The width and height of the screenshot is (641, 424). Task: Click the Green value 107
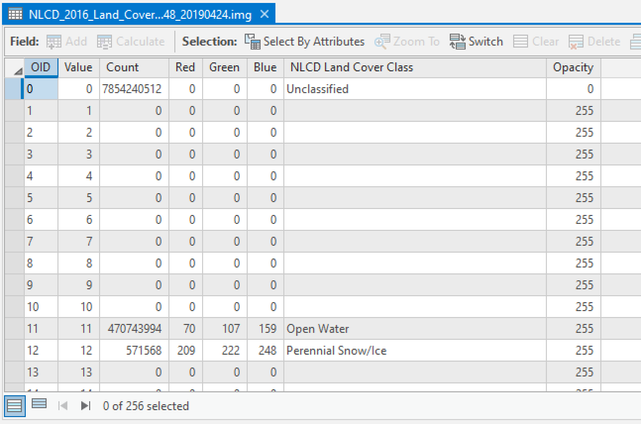pos(225,329)
